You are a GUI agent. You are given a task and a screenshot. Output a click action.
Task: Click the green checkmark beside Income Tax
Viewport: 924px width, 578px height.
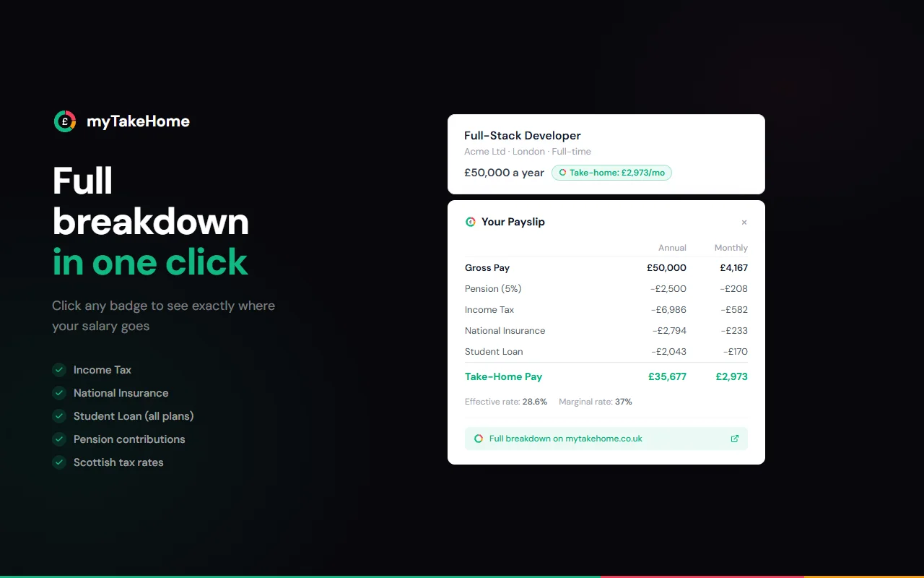(x=58, y=370)
